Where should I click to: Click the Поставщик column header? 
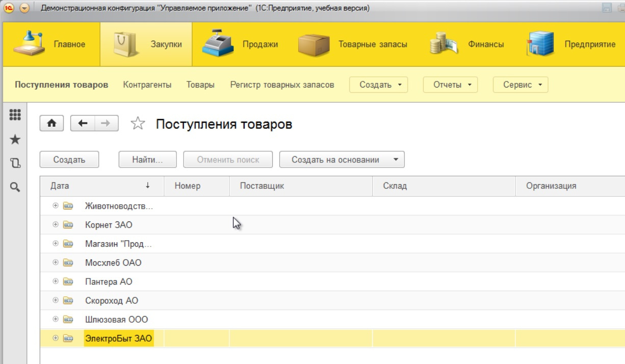[x=301, y=186]
